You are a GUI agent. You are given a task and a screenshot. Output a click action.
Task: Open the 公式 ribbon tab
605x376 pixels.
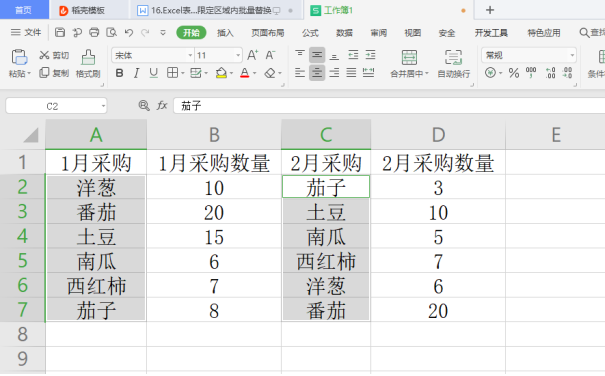coord(310,33)
